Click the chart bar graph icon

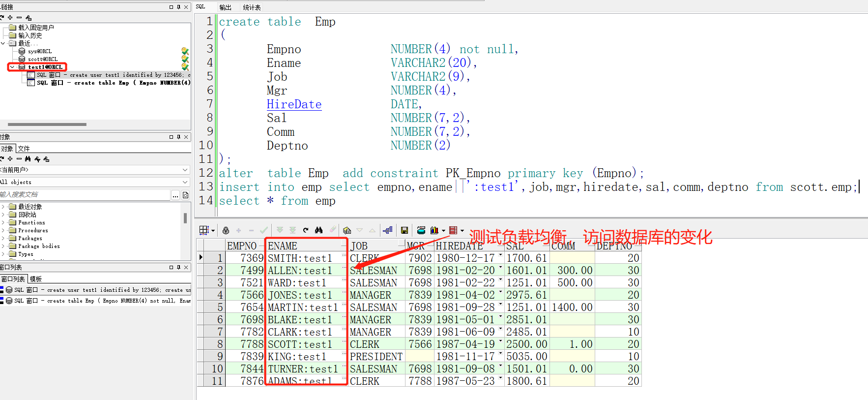434,230
